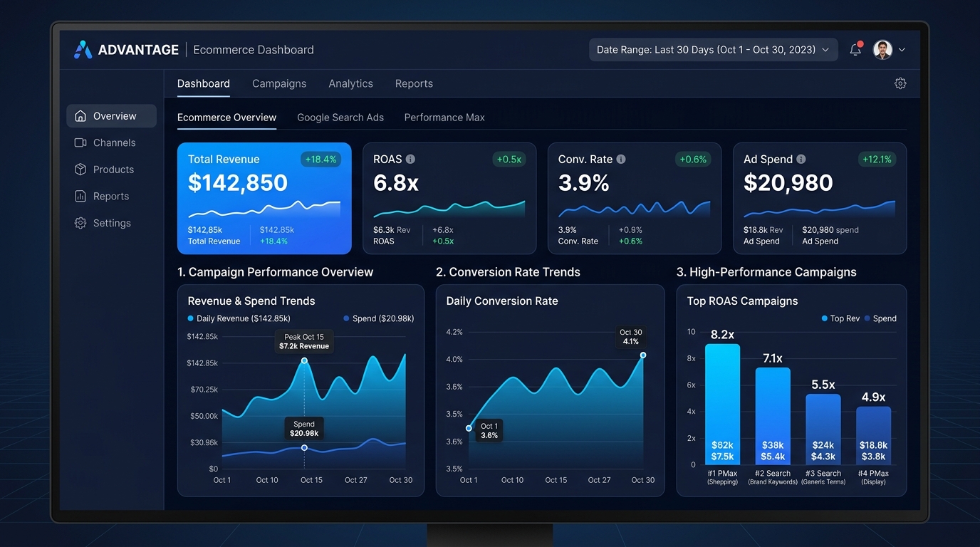Screen dimensions: 980x547
Task: Click the Campaign Performance Overview heading
Action: [275, 272]
